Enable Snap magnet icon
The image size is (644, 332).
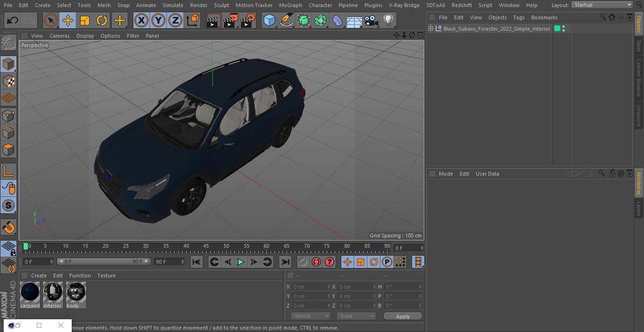8,227
